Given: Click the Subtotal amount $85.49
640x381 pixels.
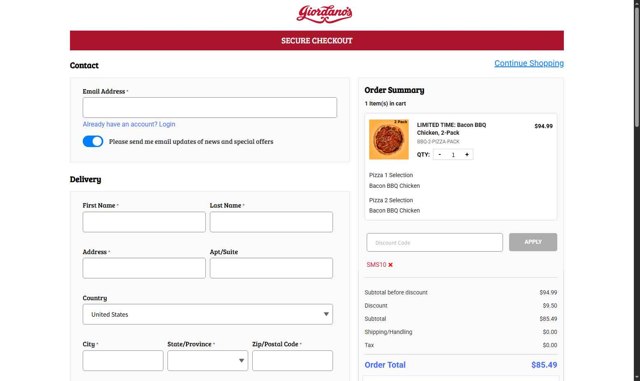Looking at the screenshot, I should click(548, 319).
